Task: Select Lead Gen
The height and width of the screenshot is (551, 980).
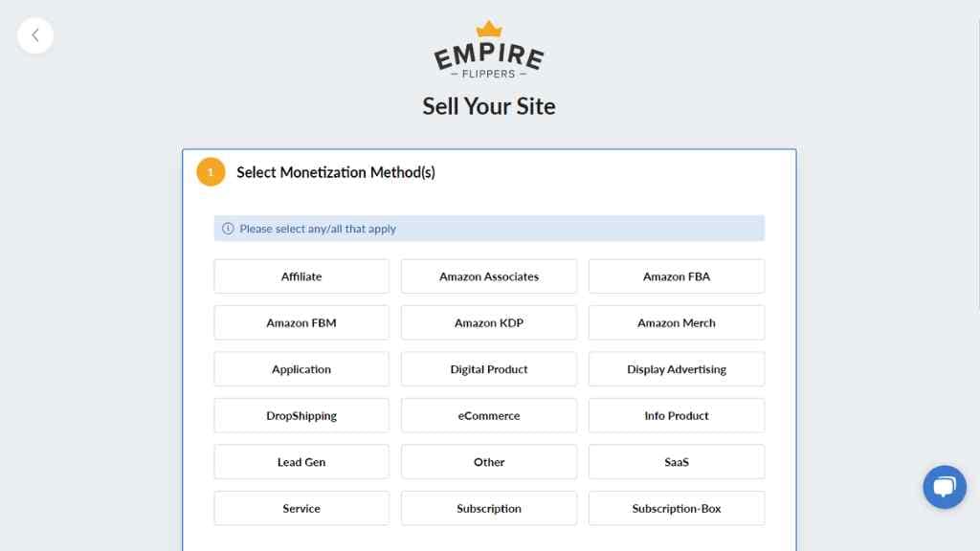Action: click(301, 461)
